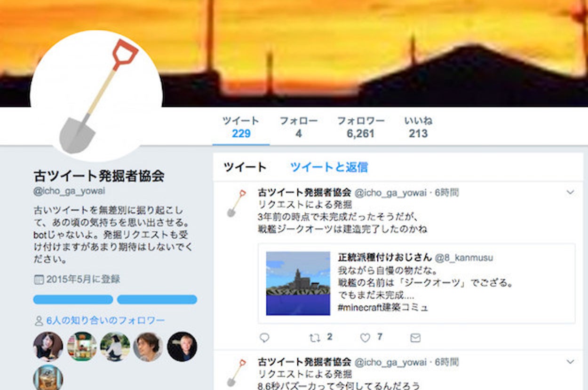
Task: Expand the first tweet's chevron menu
Action: click(x=570, y=192)
